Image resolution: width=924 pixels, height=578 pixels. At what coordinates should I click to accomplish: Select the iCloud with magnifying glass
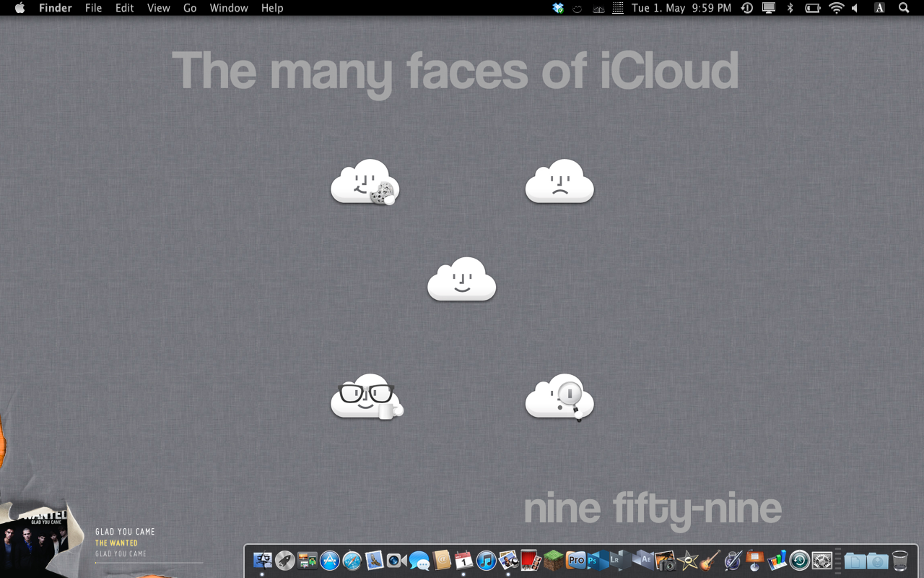point(559,397)
